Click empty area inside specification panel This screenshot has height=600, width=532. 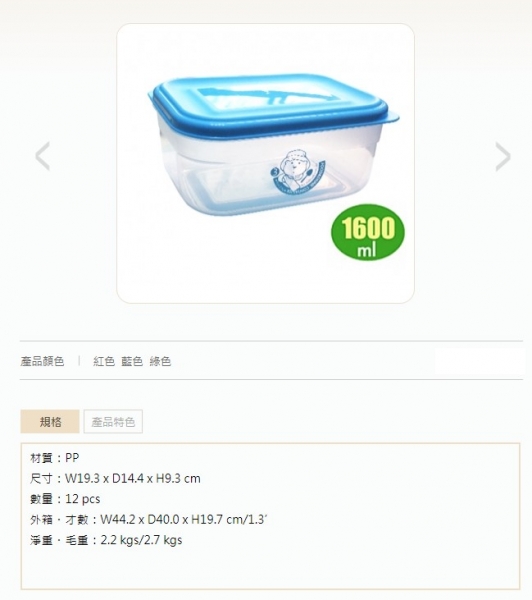tap(344, 566)
